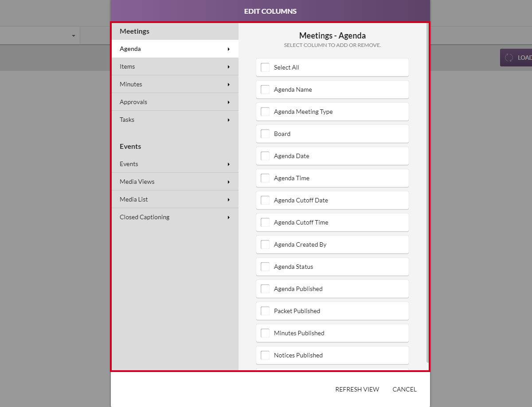The height and width of the screenshot is (407, 532).
Task: Expand the Tasks category arrow
Action: [x=229, y=120]
